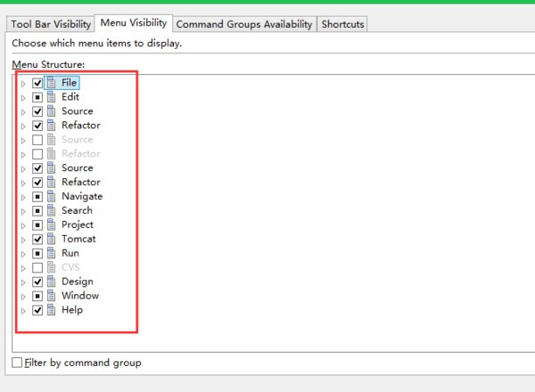535x392 pixels.
Task: Expand the File tree node
Action: [x=23, y=84]
